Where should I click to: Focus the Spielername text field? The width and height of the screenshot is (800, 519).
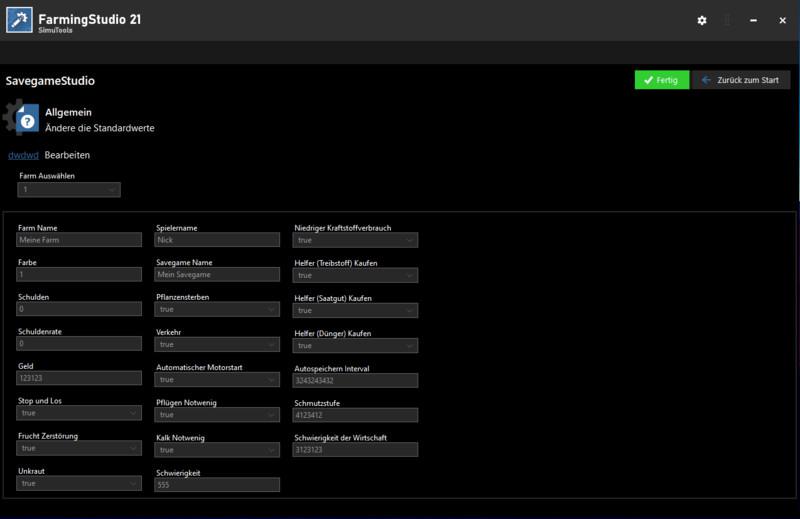[x=218, y=240]
